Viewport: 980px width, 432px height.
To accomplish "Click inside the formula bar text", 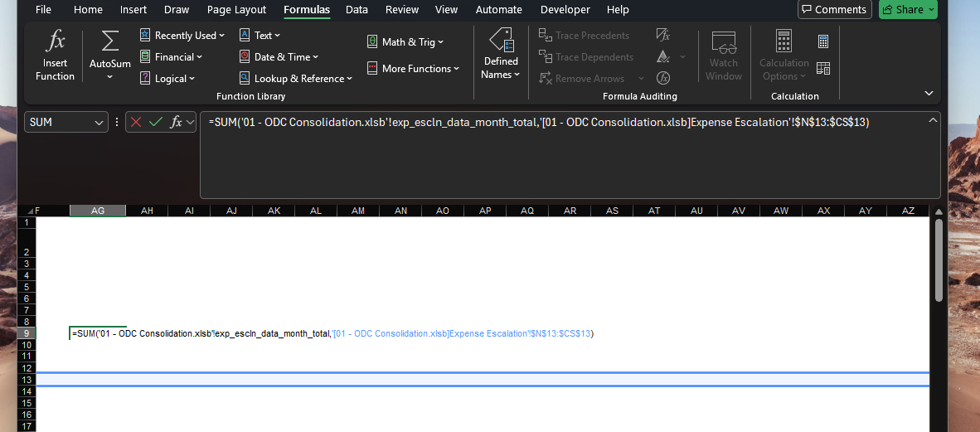I will 539,122.
